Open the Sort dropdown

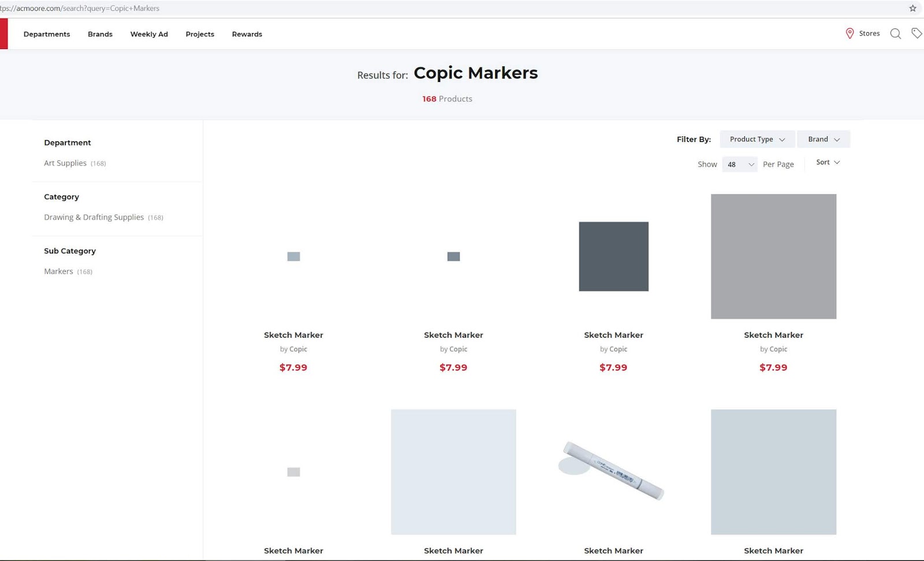828,162
